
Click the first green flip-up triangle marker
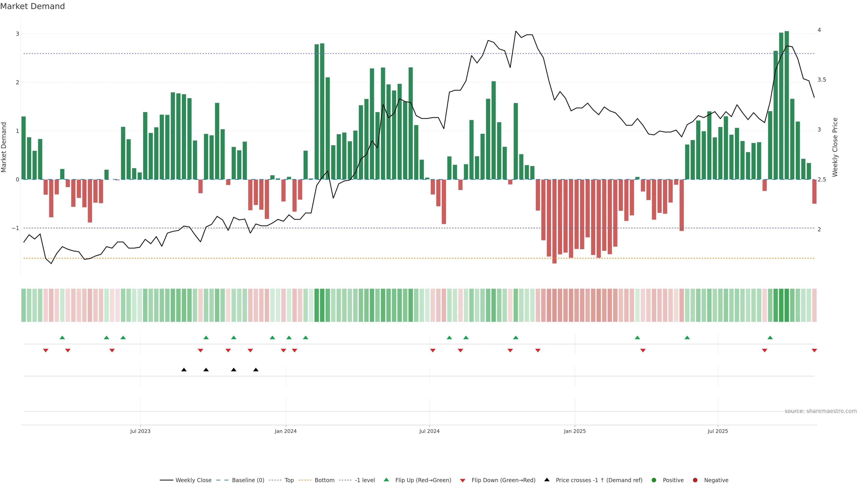[62, 338]
